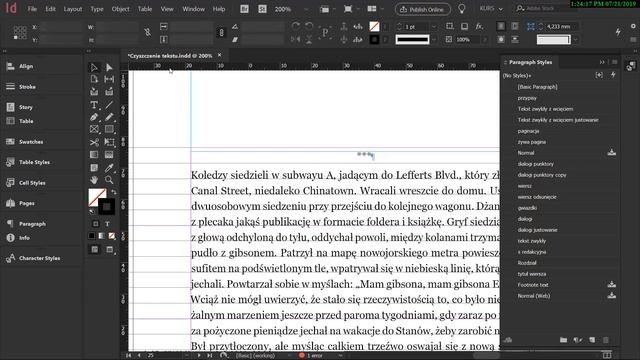Click the lightbulb tips icon
This screenshot has width=640, height=360.
[462, 9]
